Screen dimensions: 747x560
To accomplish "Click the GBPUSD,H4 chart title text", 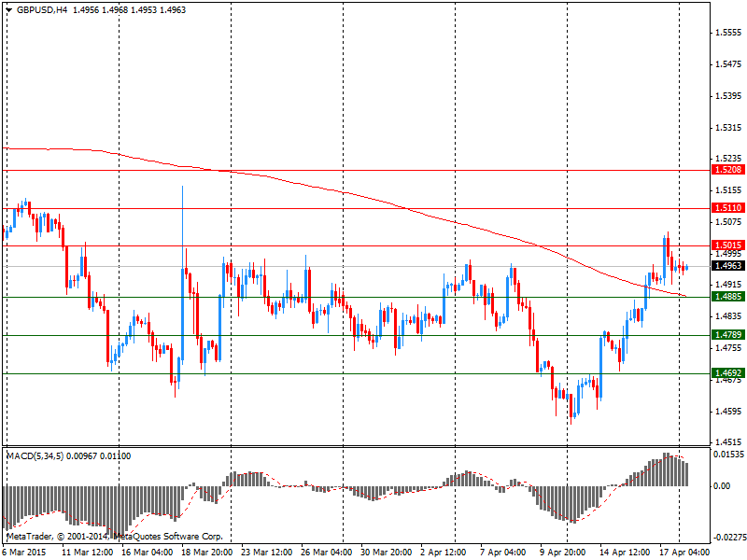I will click(42, 10).
